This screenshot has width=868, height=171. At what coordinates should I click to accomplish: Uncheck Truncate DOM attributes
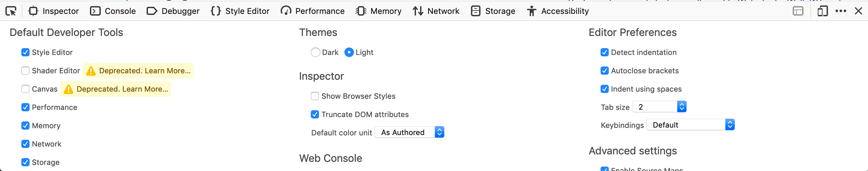click(x=315, y=114)
